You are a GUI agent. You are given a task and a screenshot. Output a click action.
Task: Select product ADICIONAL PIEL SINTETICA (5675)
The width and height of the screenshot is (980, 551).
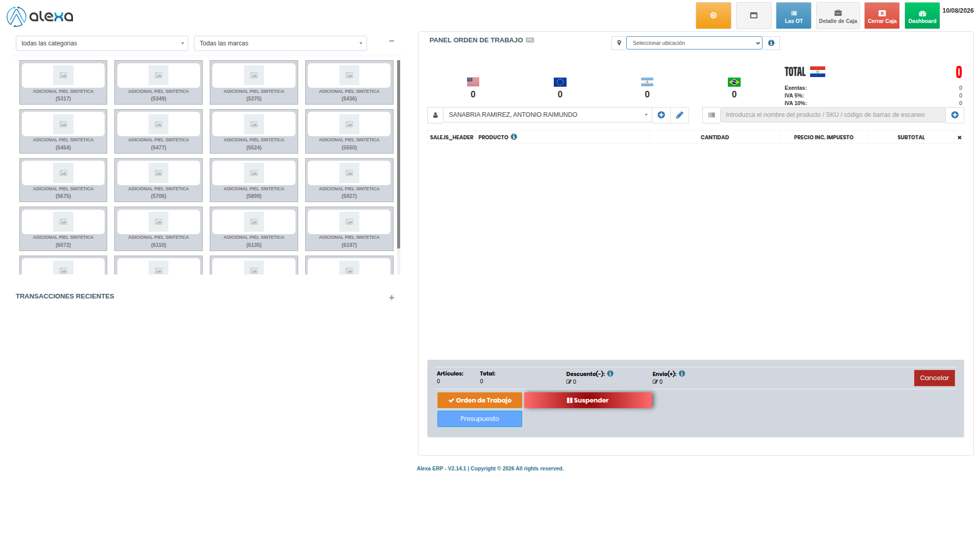(x=63, y=180)
